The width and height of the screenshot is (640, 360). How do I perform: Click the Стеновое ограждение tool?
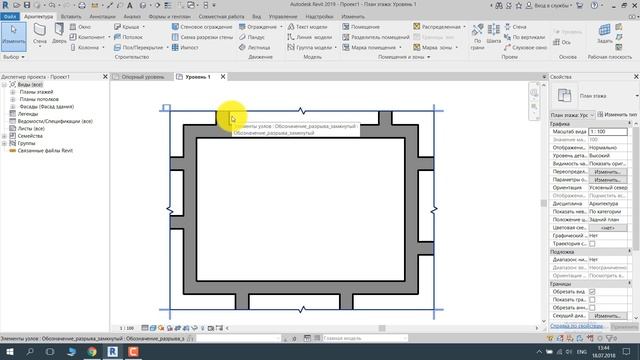[x=202, y=27]
